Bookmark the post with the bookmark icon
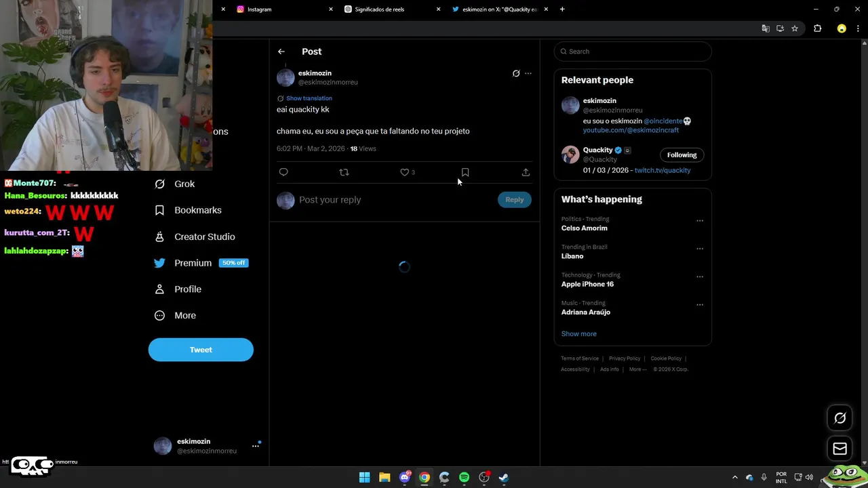The image size is (868, 488). (x=465, y=172)
